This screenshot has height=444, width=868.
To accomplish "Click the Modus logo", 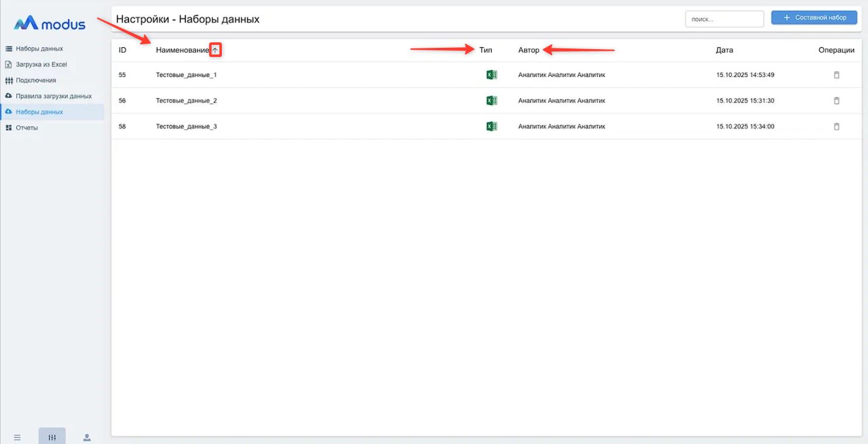I will coord(50,24).
